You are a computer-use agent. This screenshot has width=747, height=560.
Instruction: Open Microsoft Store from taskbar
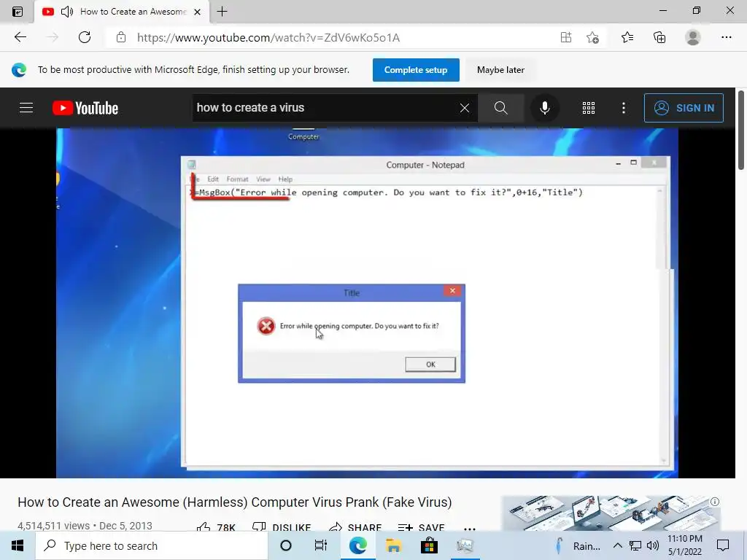coord(429,545)
